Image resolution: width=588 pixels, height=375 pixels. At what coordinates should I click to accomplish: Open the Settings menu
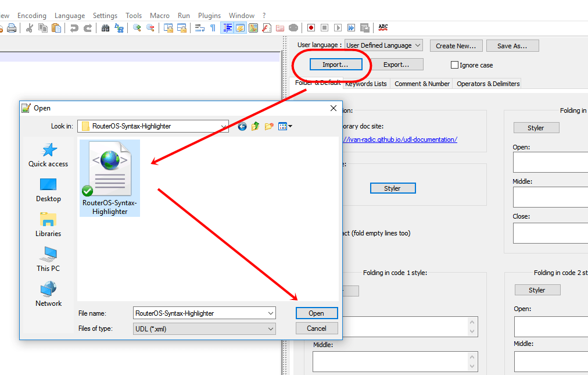coord(105,15)
